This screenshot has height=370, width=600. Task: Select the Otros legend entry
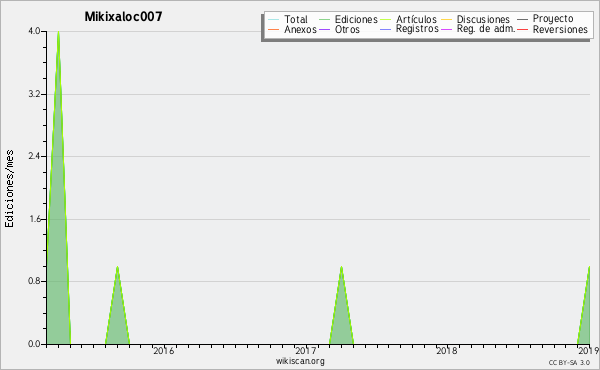coord(347,29)
